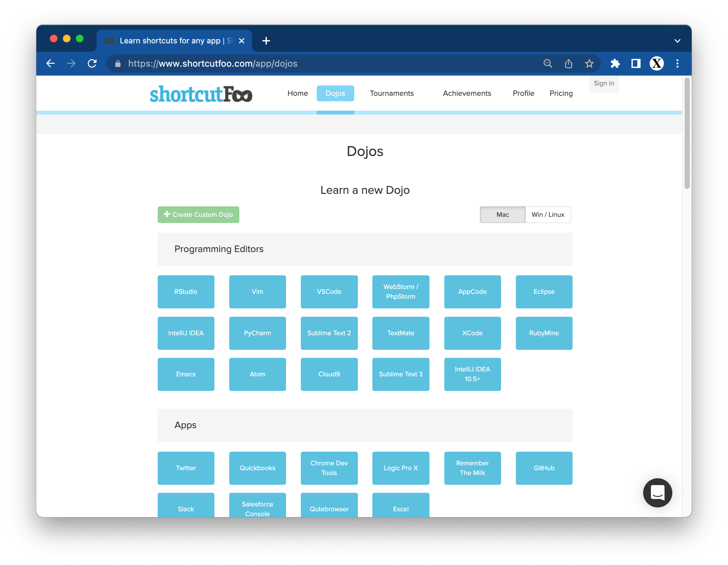Screen dimensions: 728x565
Task: Click the browser forward arrow
Action: (x=71, y=63)
